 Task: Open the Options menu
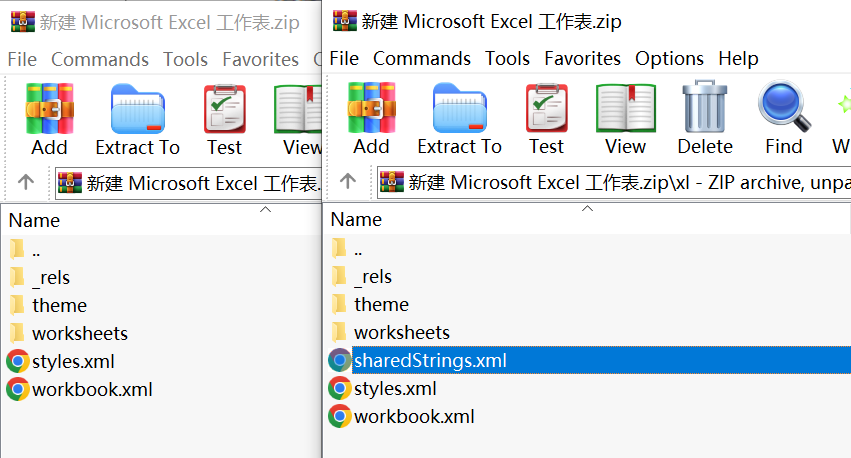click(669, 58)
